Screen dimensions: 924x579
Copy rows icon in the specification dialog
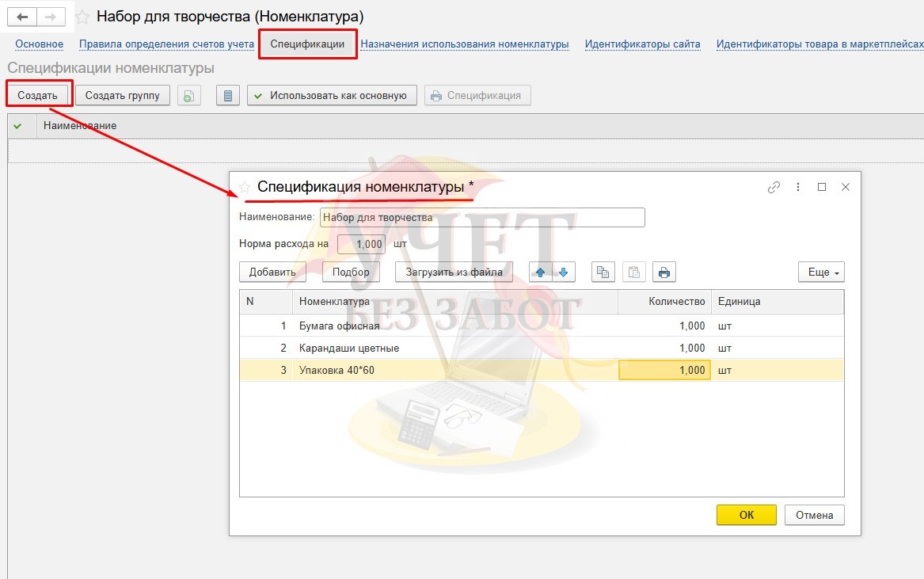click(x=603, y=272)
